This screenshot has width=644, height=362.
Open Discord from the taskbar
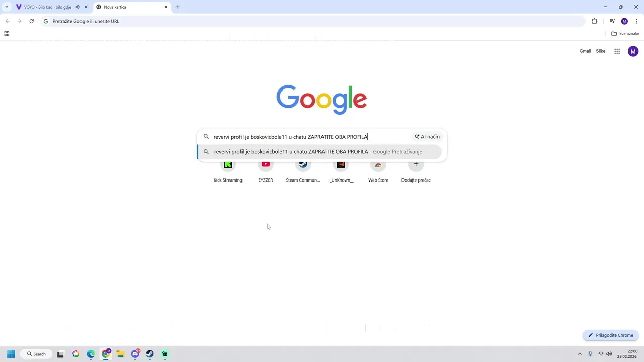(x=135, y=354)
